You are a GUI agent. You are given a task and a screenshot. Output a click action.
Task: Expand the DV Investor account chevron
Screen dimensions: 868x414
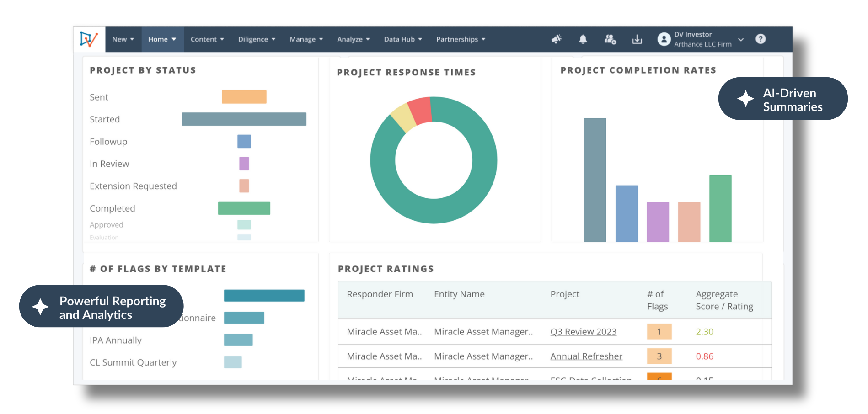coord(741,40)
